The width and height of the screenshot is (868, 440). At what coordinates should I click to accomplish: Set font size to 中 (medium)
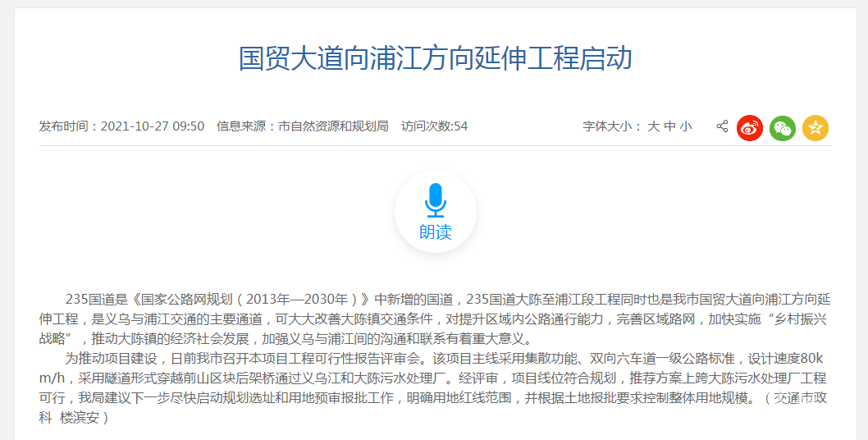669,126
